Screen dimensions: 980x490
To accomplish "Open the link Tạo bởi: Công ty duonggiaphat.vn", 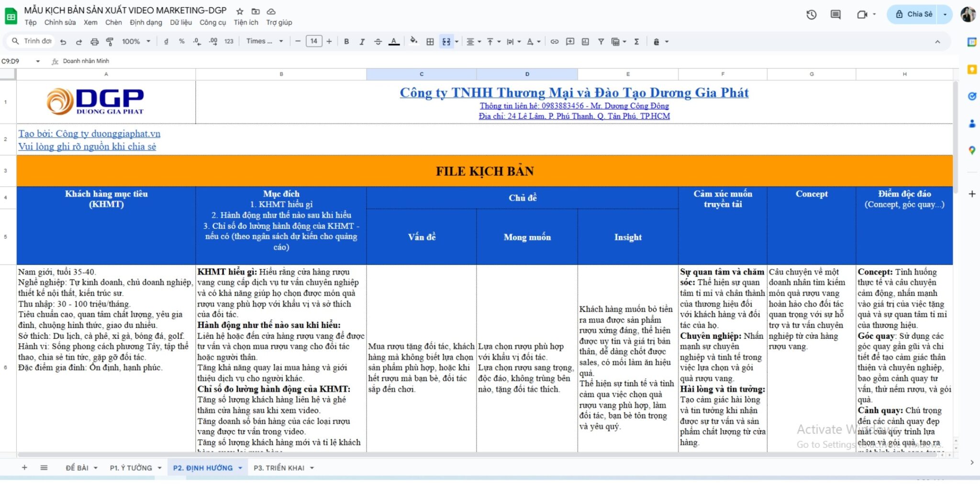I will (89, 134).
